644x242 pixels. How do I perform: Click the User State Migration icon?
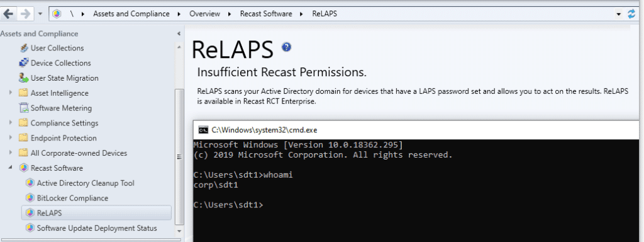point(25,78)
